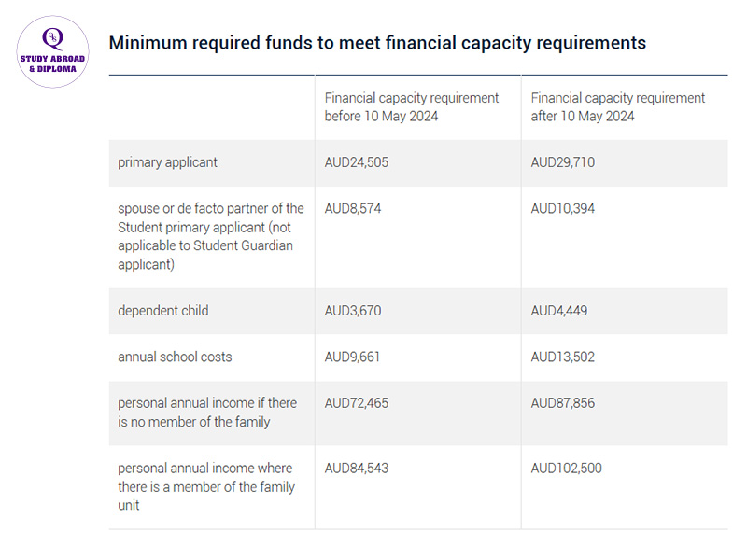Click the 'annual school costs' row label

[175, 357]
